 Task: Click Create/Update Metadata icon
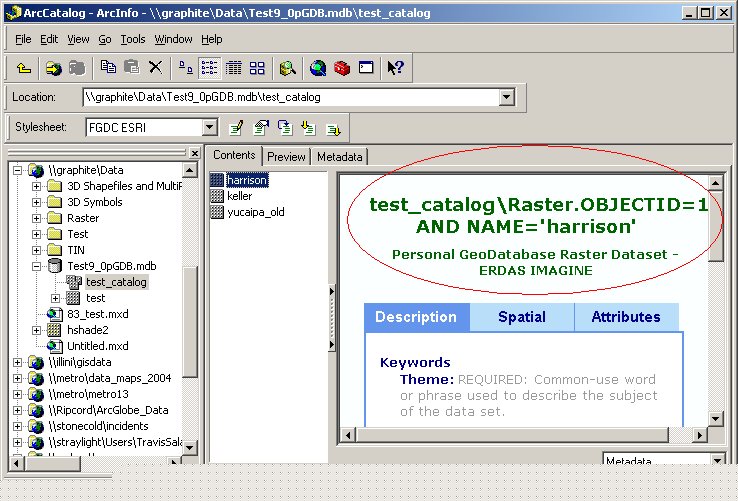click(285, 128)
